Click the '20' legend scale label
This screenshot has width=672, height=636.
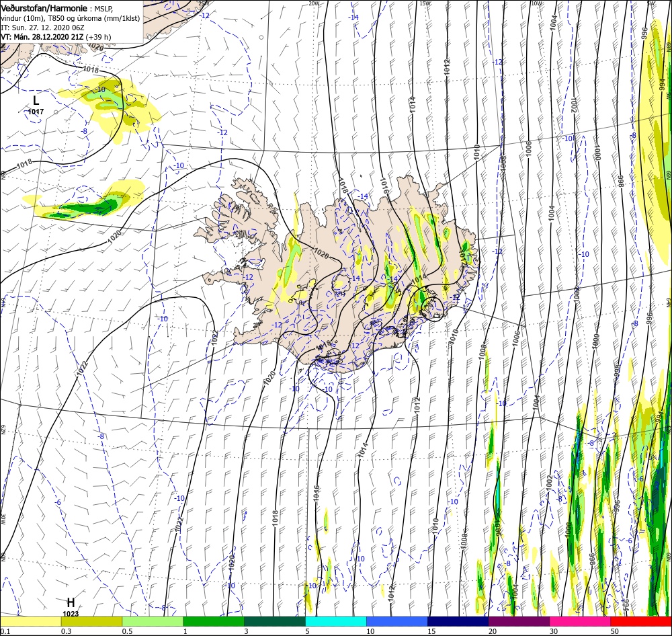pos(493,631)
